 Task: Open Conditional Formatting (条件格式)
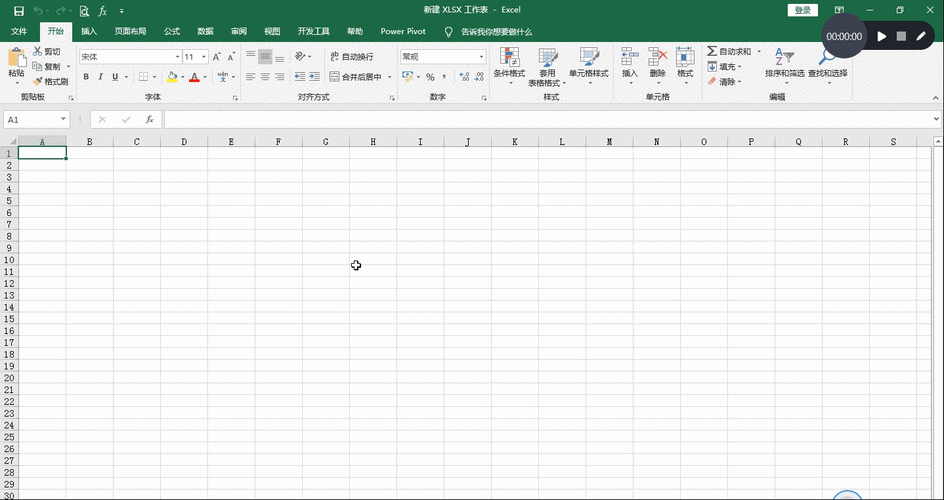pyautogui.click(x=509, y=67)
